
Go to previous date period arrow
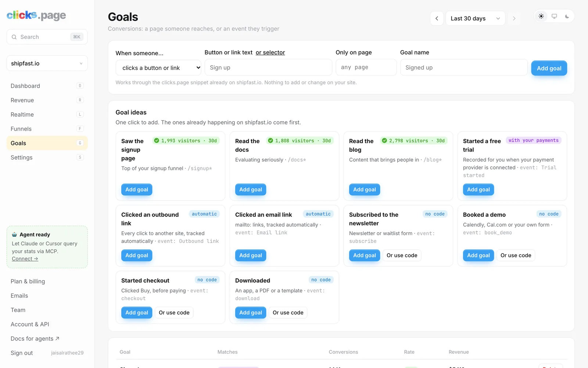pyautogui.click(x=437, y=18)
